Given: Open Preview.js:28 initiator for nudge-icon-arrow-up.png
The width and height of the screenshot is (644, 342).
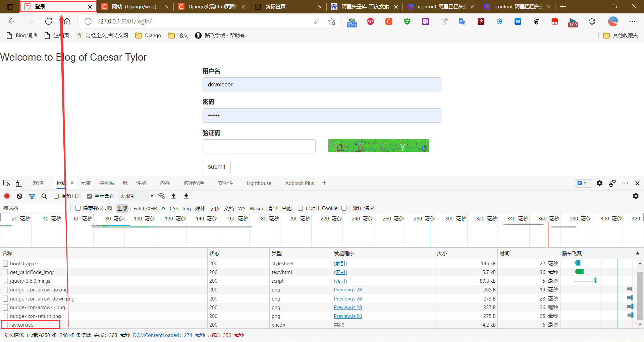Looking at the screenshot, I should click(348, 290).
